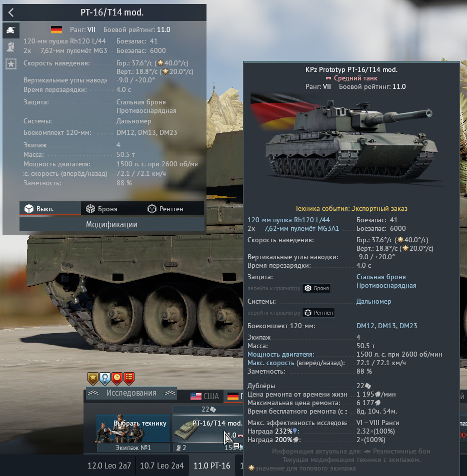Screen dimensions: 467x476
Task: Choose the 10.7 Leo 2a4 preset
Action: point(161,466)
